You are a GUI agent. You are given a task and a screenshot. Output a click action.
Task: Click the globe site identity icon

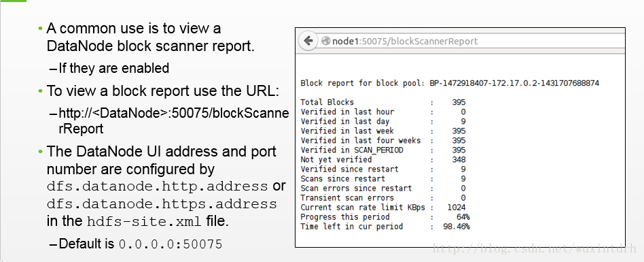point(326,41)
